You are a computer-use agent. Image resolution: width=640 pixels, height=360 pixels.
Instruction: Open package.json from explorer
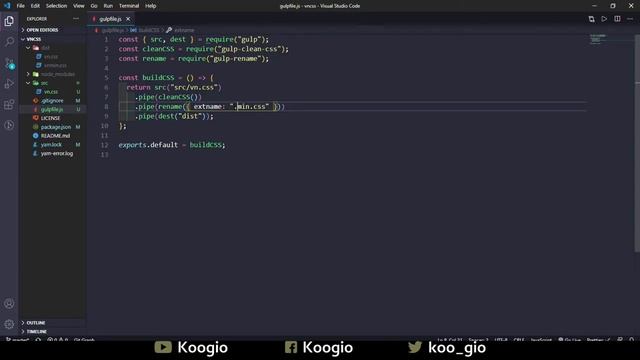[x=56, y=127]
